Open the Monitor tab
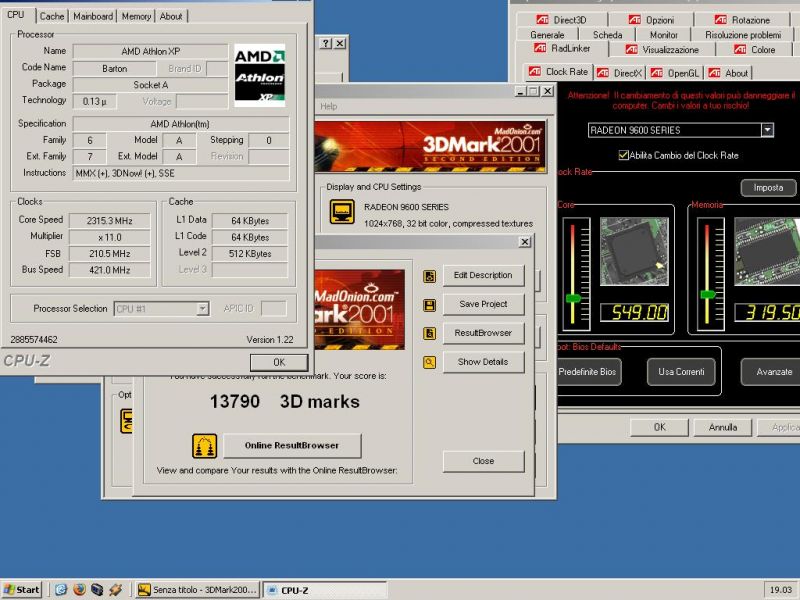Screen dimensions: 800x600 (x=663, y=35)
